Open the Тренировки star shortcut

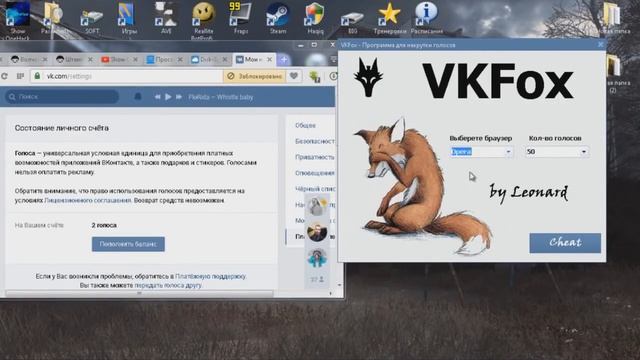(x=389, y=18)
